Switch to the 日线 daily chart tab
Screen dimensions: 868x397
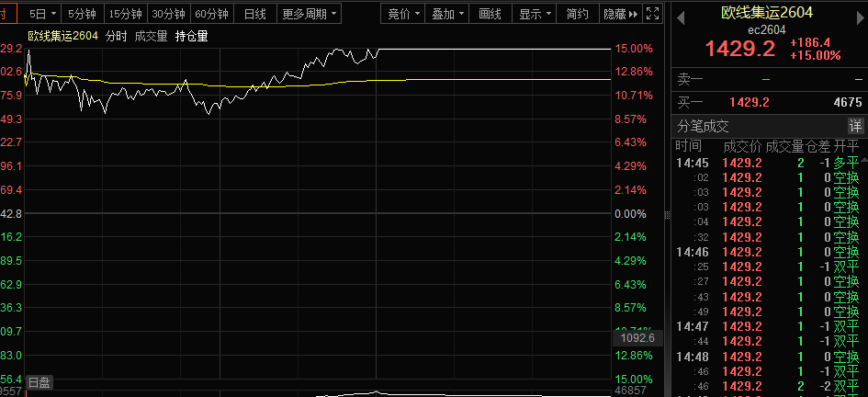point(254,14)
